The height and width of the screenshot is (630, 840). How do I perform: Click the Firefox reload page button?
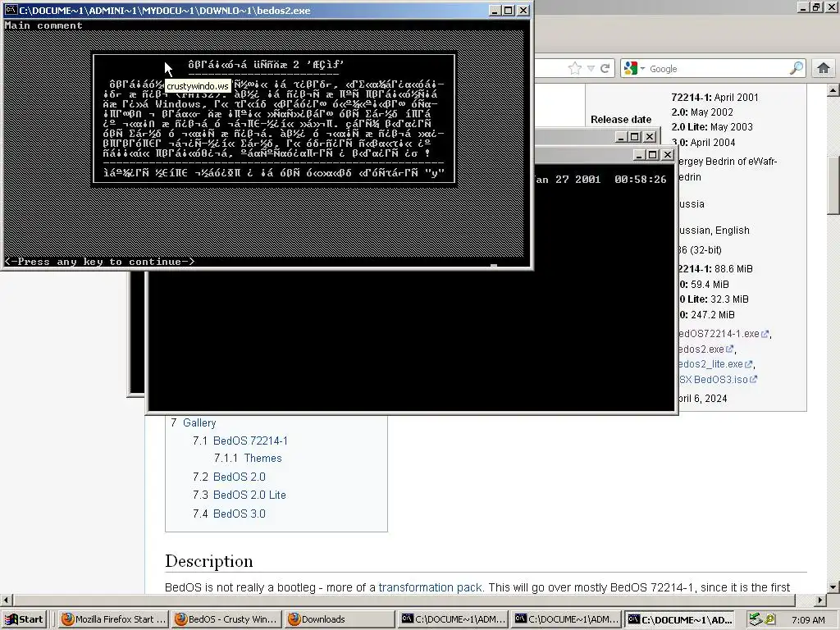click(605, 69)
